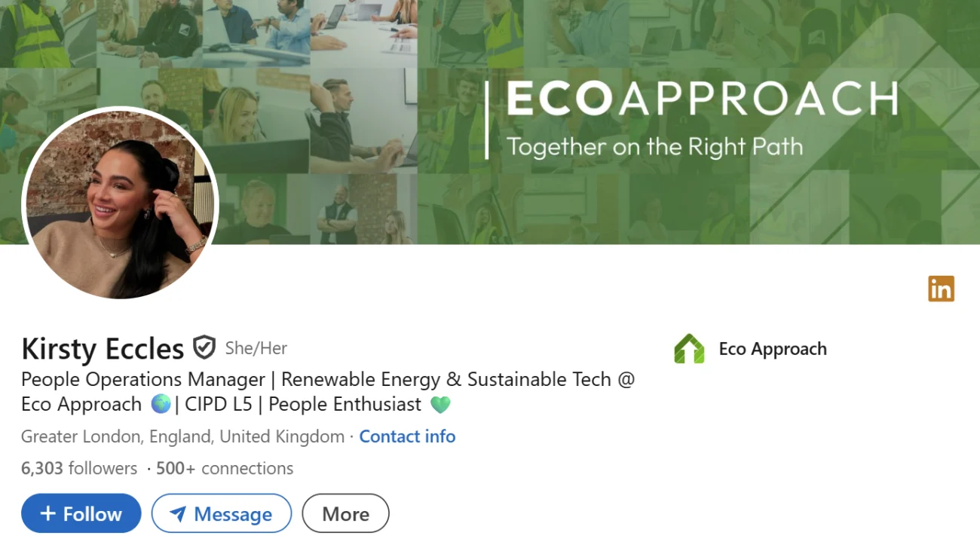The width and height of the screenshot is (980, 557).
Task: Click the globe emoji in the headline
Action: (x=161, y=404)
